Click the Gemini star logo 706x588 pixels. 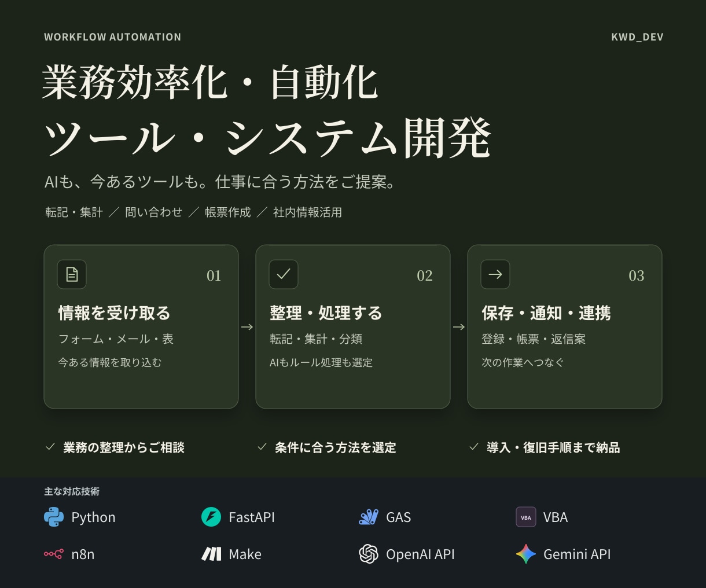[x=526, y=554]
